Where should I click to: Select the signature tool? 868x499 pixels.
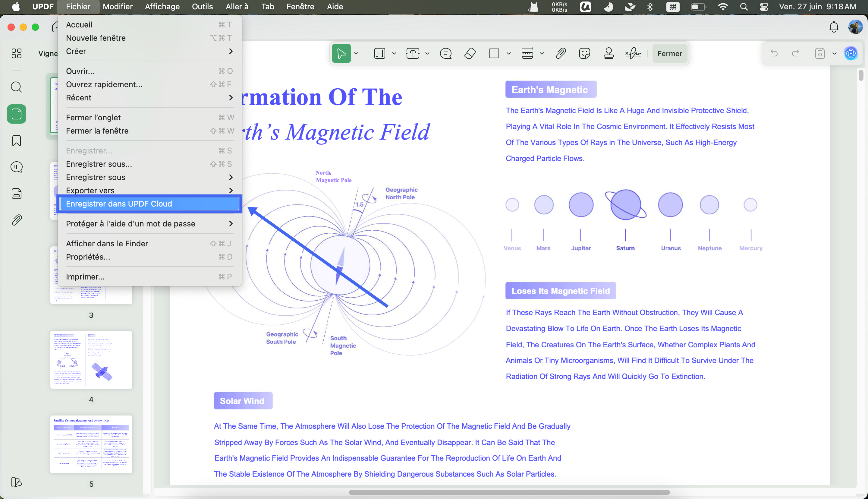coord(633,53)
